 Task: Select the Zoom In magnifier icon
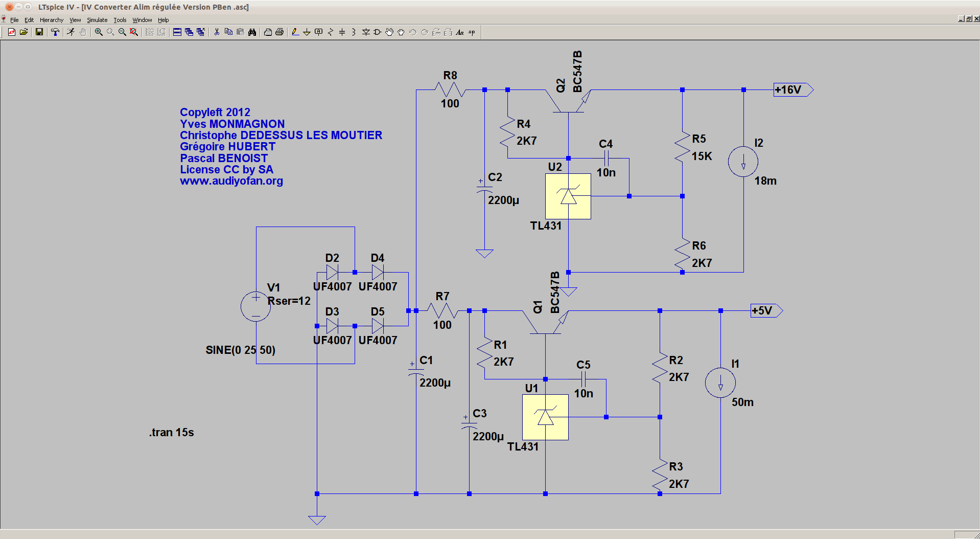tap(99, 32)
